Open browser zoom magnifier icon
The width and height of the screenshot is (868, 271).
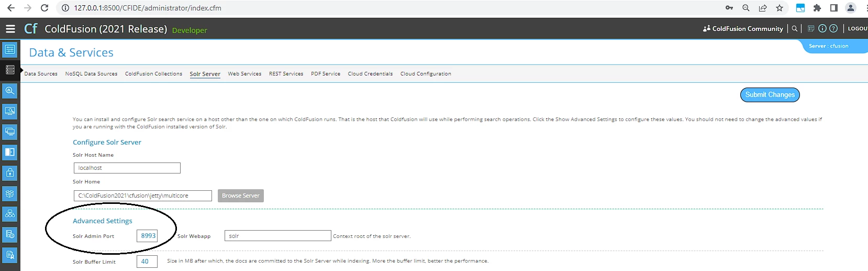point(746,8)
